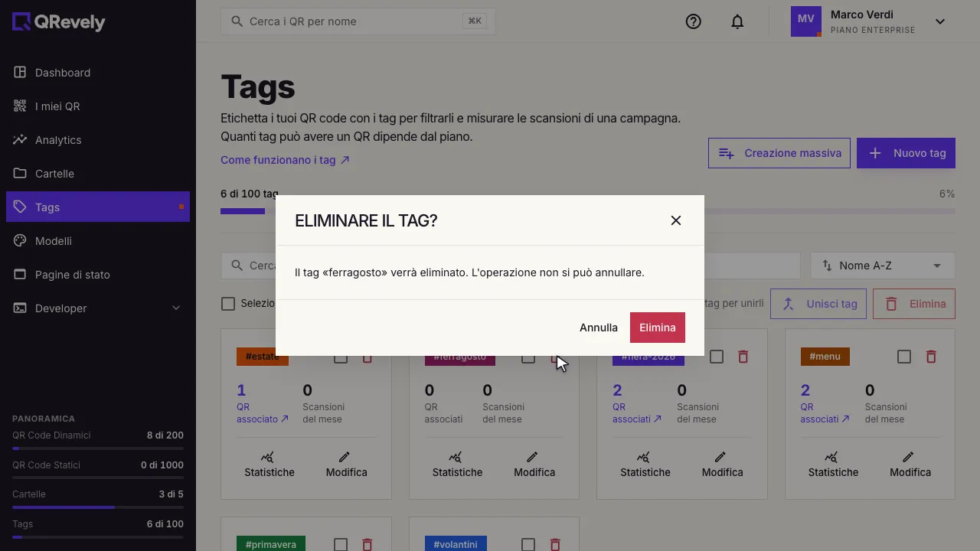980x551 pixels.
Task: Open the notifications bell
Action: pyautogui.click(x=737, y=21)
